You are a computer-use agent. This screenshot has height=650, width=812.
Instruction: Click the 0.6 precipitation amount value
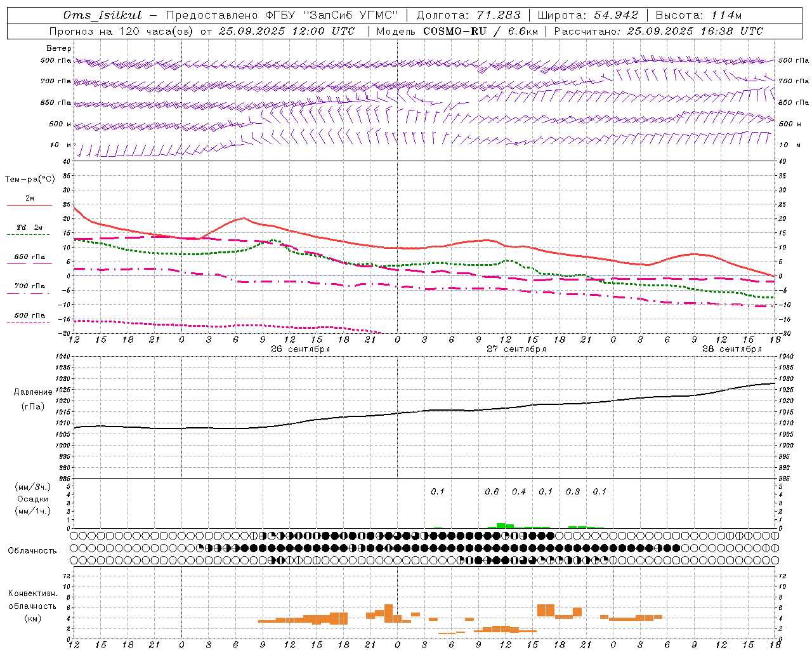click(492, 491)
